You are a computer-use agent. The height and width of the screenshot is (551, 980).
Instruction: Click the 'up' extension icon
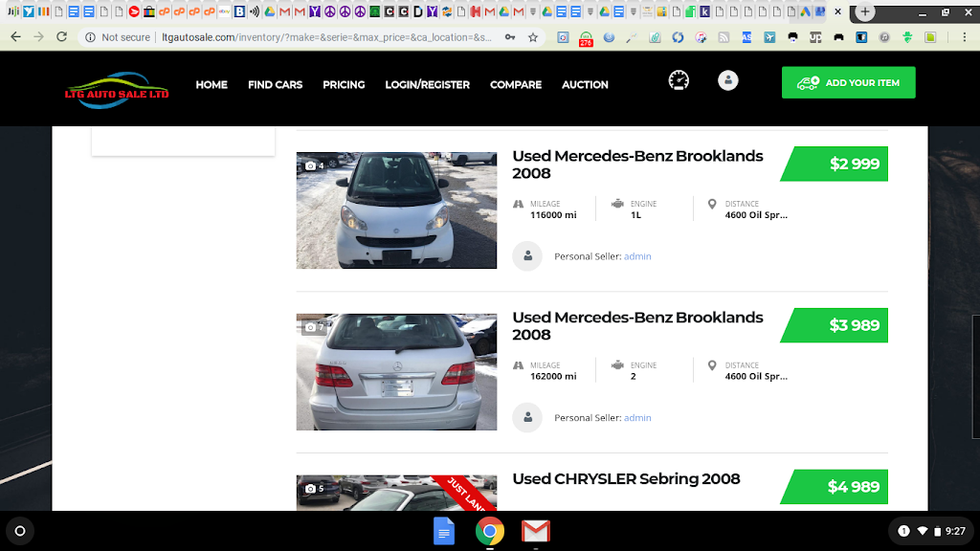(x=815, y=37)
